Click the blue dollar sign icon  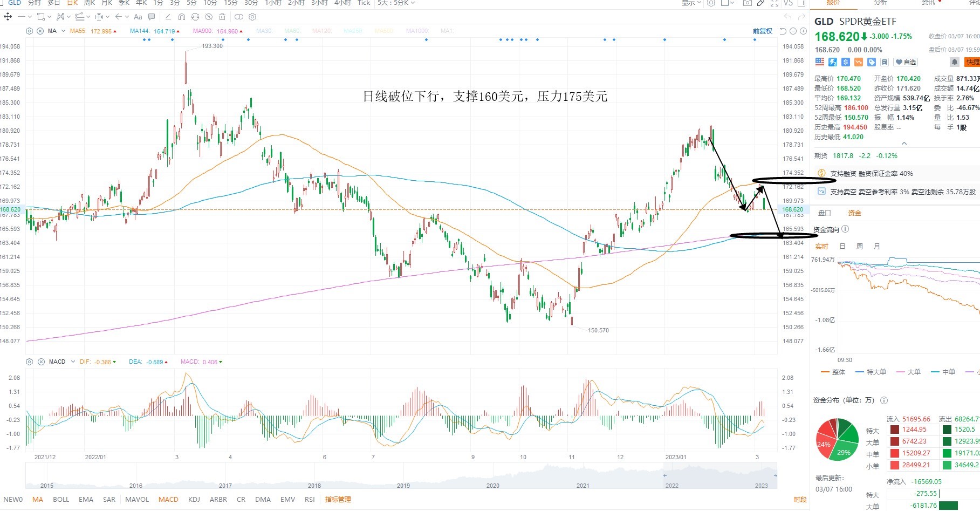[846, 62]
